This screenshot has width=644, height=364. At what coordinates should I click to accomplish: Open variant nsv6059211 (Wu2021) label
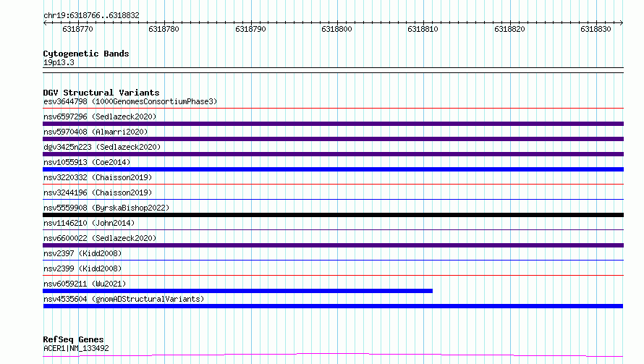(x=85, y=284)
